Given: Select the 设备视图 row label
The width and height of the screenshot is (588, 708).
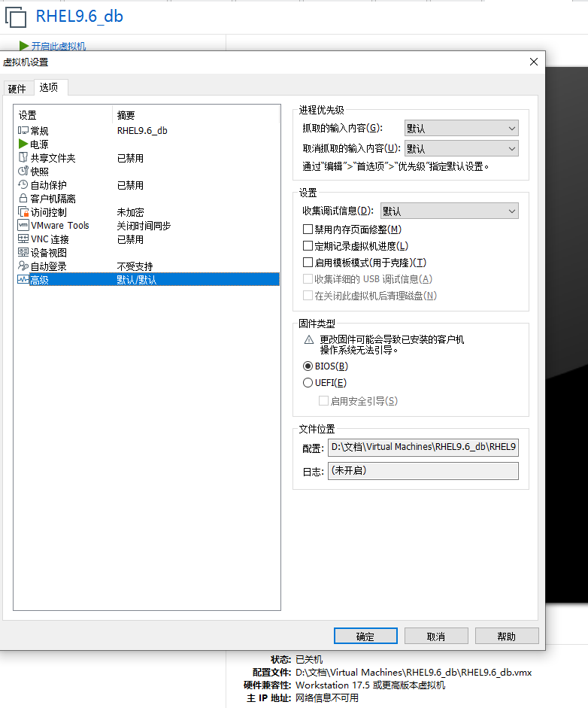Looking at the screenshot, I should pyautogui.click(x=48, y=253).
